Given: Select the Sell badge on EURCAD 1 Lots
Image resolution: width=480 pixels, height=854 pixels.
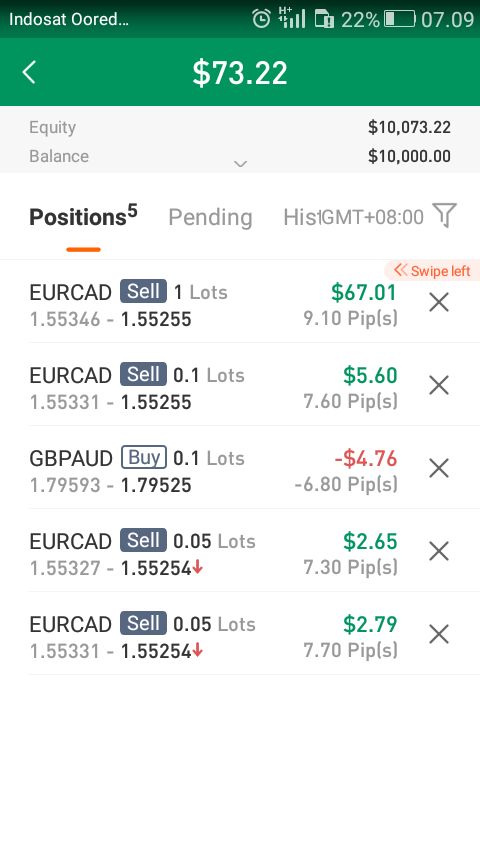Looking at the screenshot, I should 143,291.
